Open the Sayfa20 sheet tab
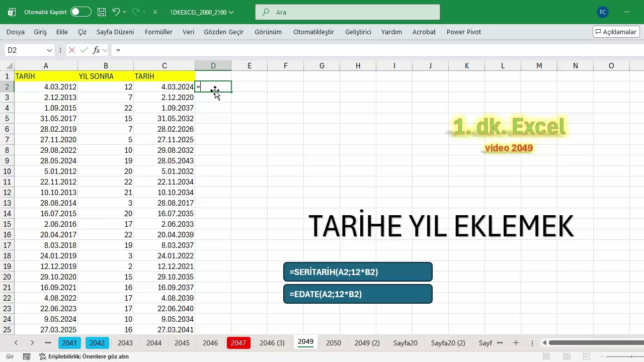The height and width of the screenshot is (362, 644). pyautogui.click(x=406, y=343)
